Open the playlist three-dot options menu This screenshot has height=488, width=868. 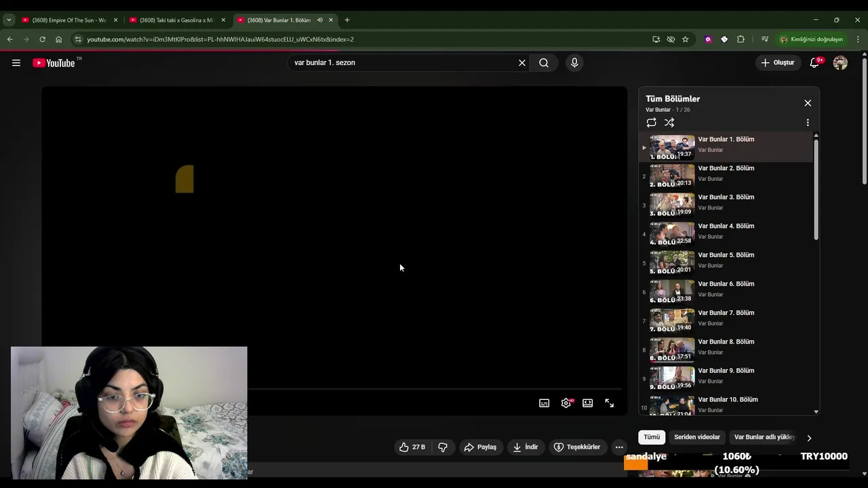click(x=808, y=123)
